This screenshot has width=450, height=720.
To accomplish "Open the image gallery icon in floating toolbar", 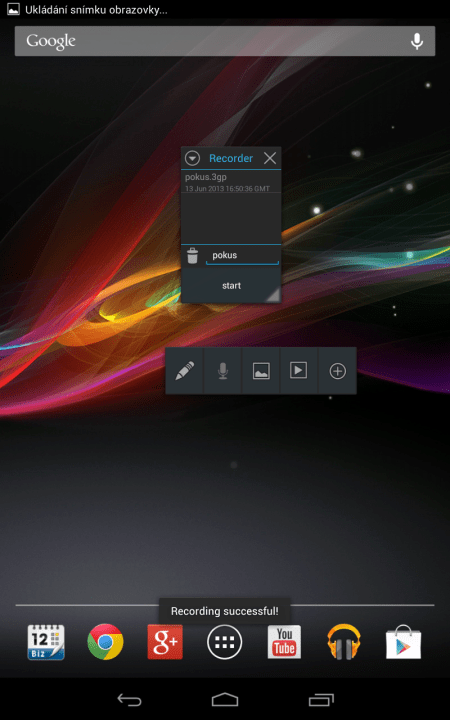I will pyautogui.click(x=261, y=371).
